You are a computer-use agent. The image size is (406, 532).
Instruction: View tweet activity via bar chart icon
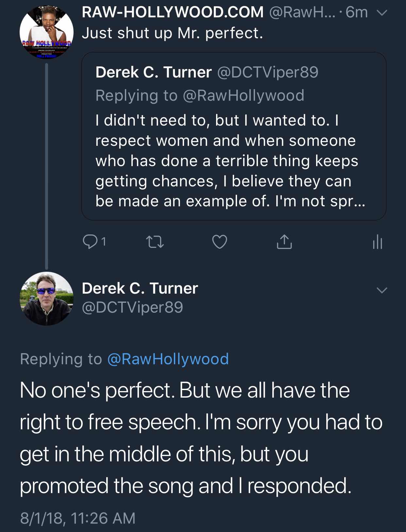coord(377,242)
